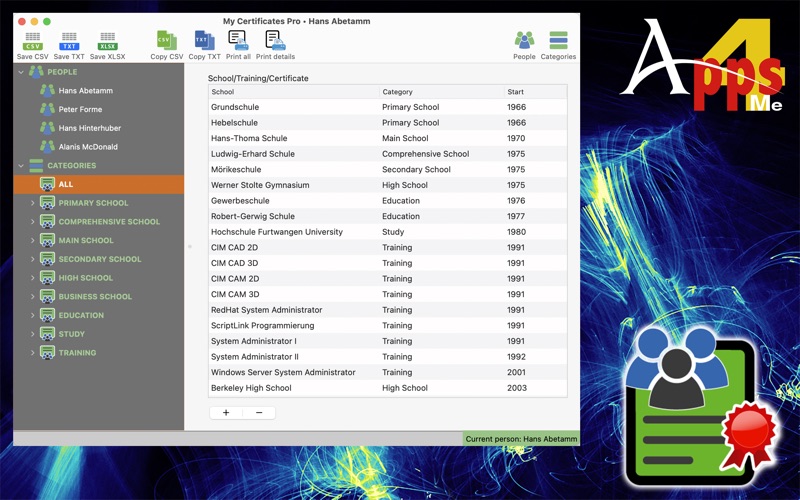Viewport: 800px width, 500px height.
Task: Click the Copy CSV toolbar icon
Action: (x=167, y=41)
